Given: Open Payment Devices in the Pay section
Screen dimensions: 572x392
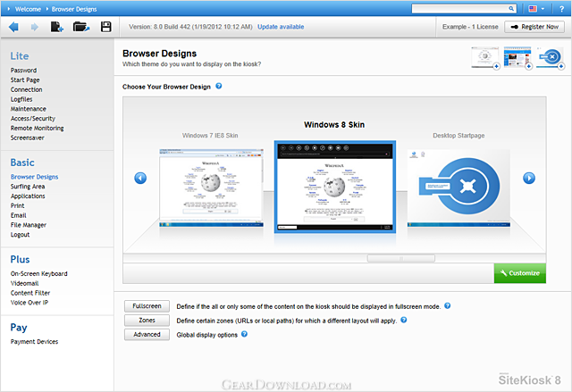Looking at the screenshot, I should coord(34,342).
